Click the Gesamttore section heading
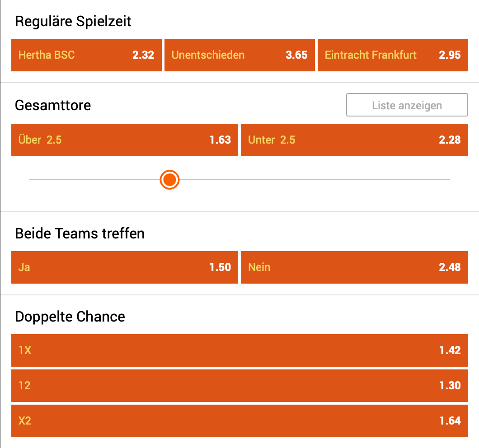The width and height of the screenshot is (479, 448). point(53,105)
